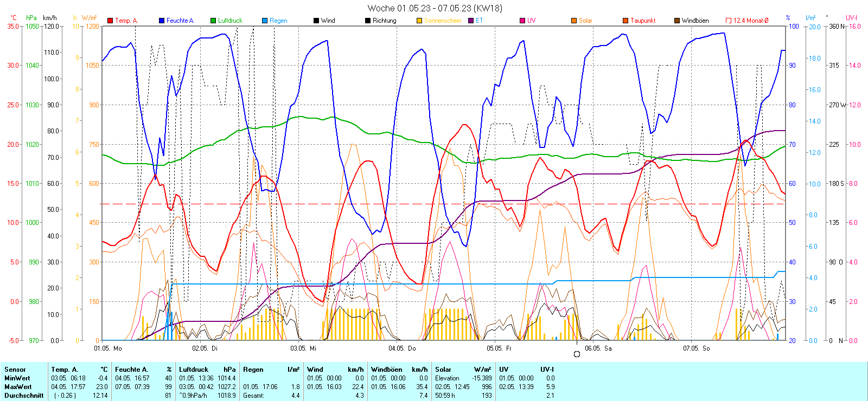Click the 'Durchschnitt' row label
This screenshot has height=401, width=868.
(24, 396)
